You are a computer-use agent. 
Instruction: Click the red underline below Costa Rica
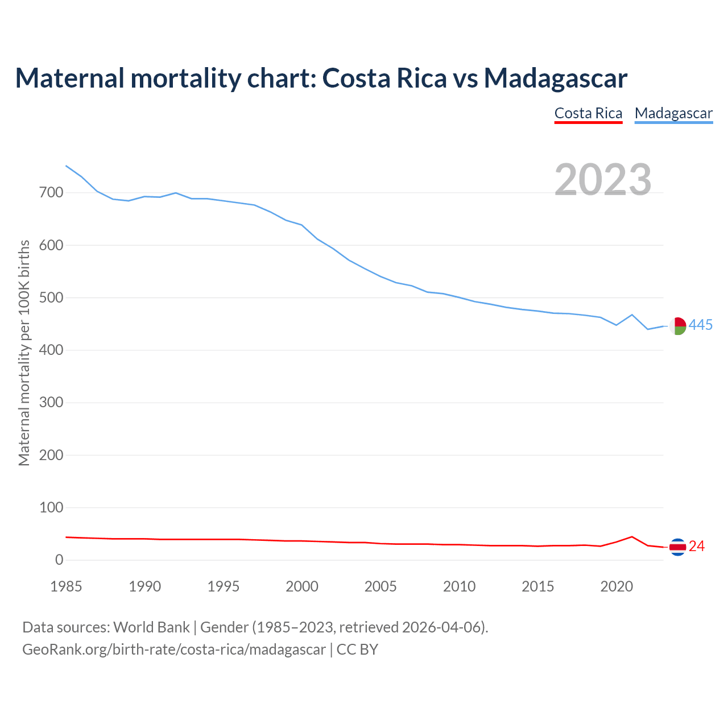click(x=588, y=122)
